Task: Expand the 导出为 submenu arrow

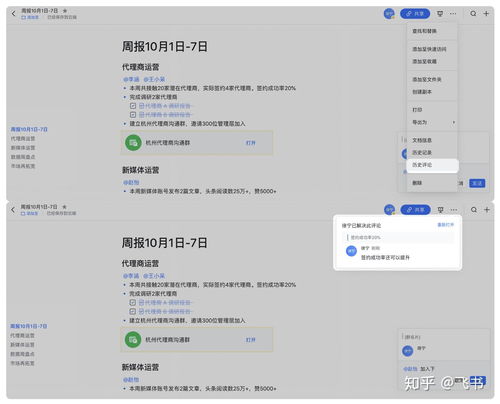Action: coord(454,122)
